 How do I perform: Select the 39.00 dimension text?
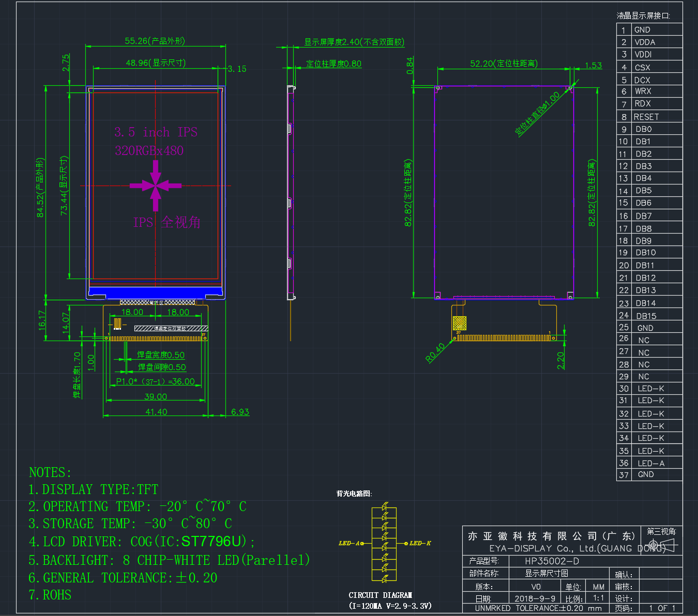click(156, 396)
